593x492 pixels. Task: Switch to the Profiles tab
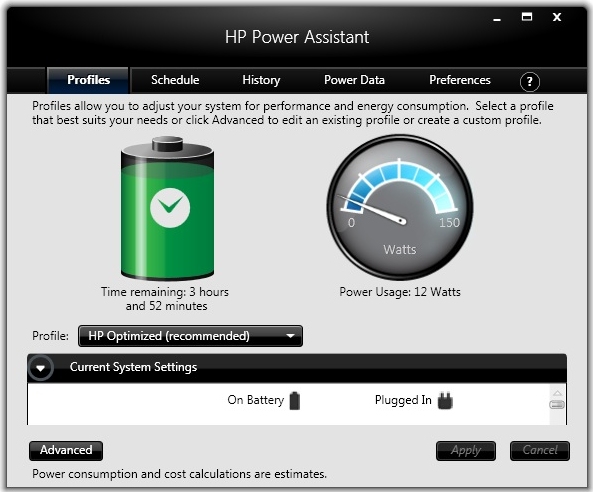click(88, 80)
